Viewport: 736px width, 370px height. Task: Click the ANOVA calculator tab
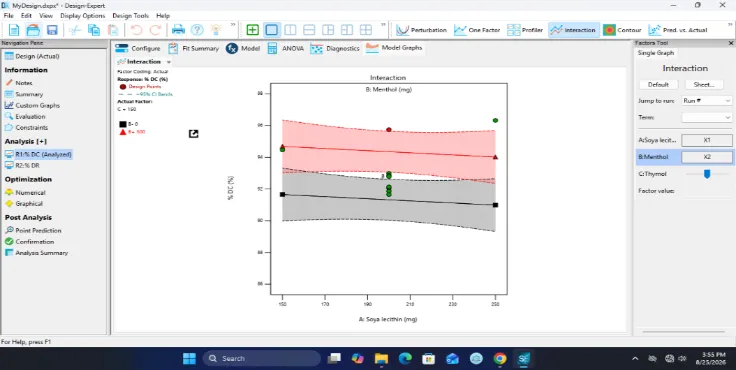click(285, 48)
